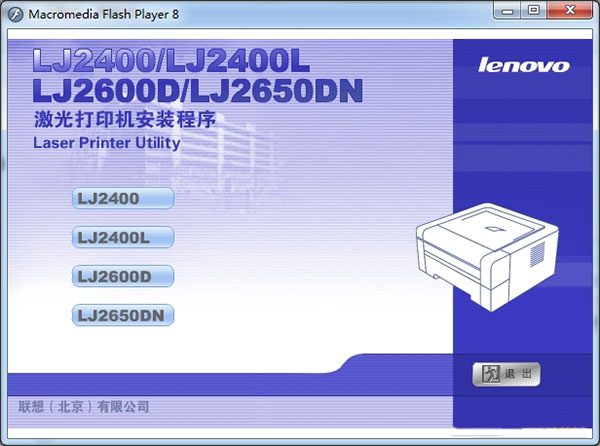Click the 退出 exit button
The width and height of the screenshot is (600, 446).
click(506, 374)
